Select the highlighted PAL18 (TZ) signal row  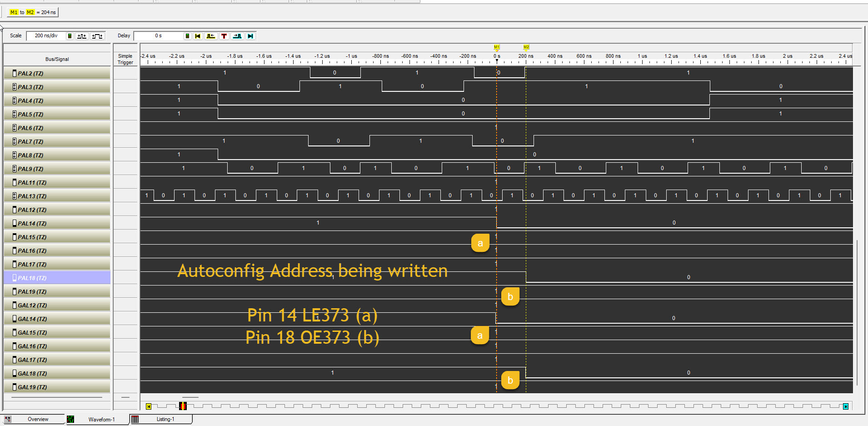(57, 278)
